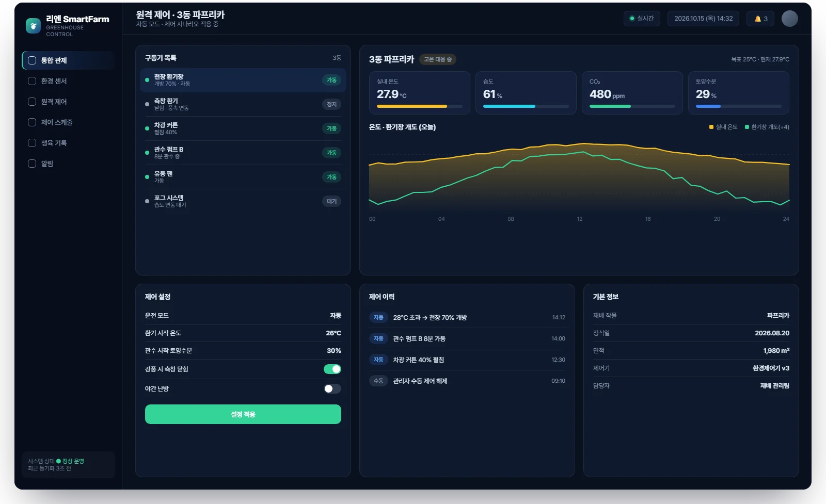Image resolution: width=826 pixels, height=504 pixels.
Task: Open notifications bell showing 3
Action: [760, 19]
